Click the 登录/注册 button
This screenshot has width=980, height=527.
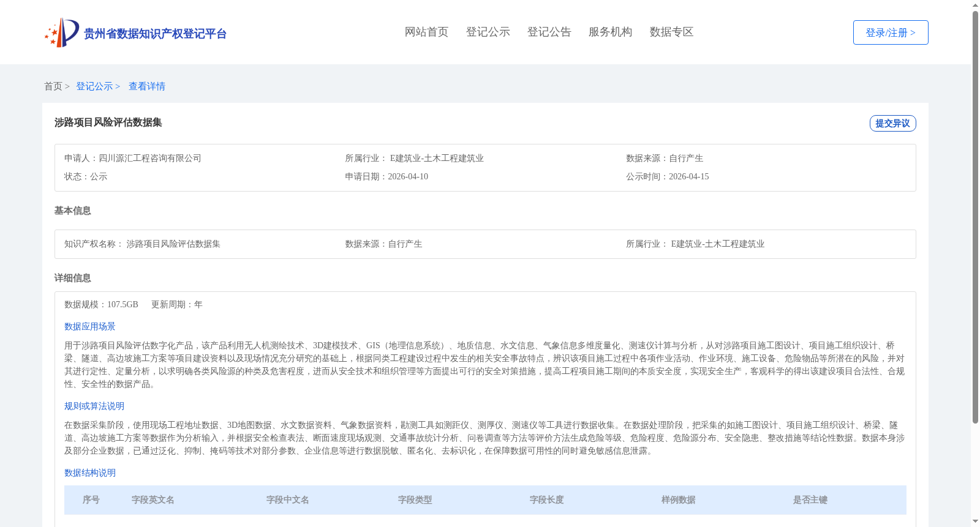coord(891,32)
